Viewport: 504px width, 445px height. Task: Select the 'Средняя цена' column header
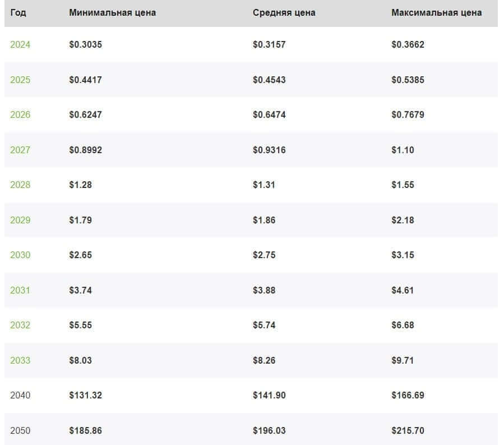point(284,12)
